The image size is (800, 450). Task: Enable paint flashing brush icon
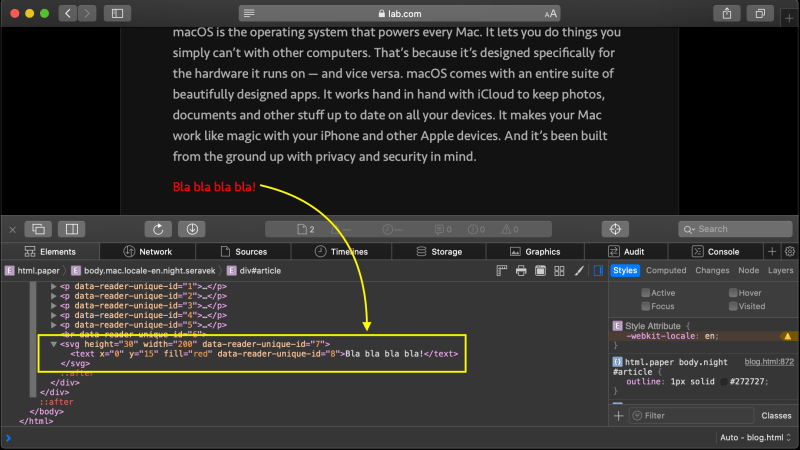pyautogui.click(x=579, y=270)
